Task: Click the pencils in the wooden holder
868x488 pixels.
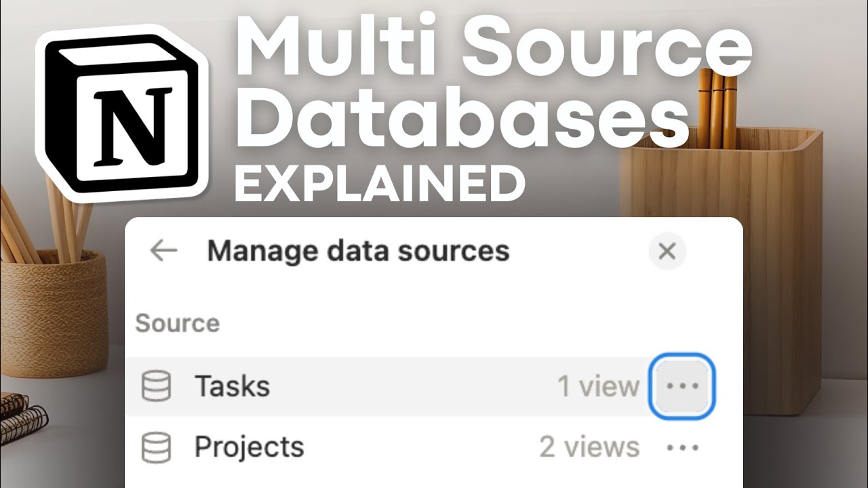Action: point(717,106)
